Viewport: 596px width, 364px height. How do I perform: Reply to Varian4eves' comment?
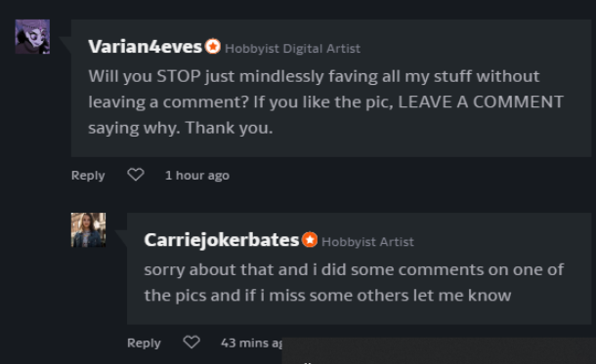pos(88,176)
